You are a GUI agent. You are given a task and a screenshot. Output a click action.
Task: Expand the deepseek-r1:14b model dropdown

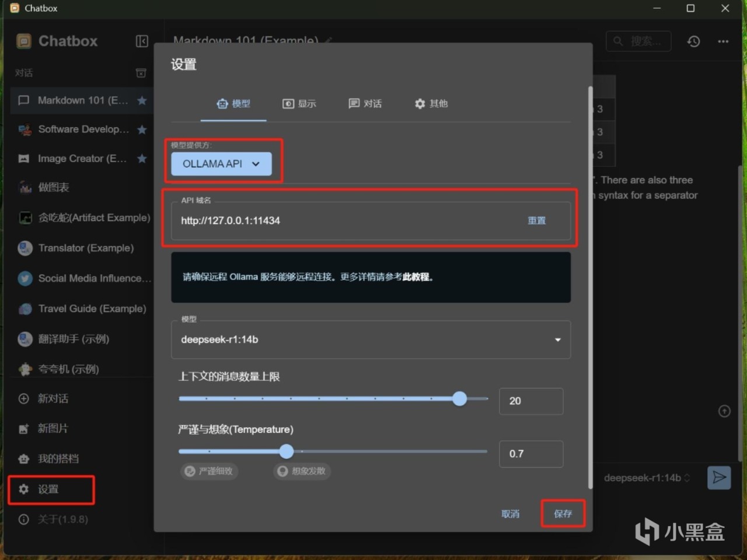(x=371, y=339)
